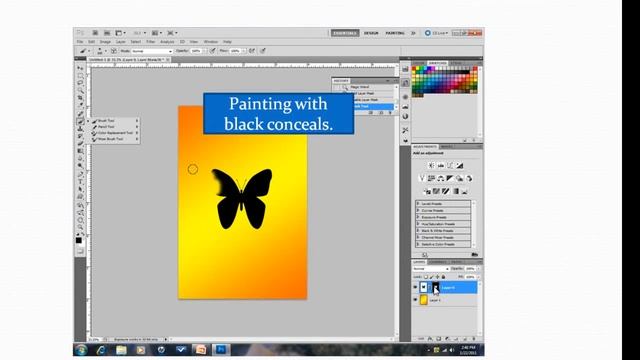Click the Hue/Saturation adjustment icon
Screen dimensions: 640x360
[x=431, y=178]
